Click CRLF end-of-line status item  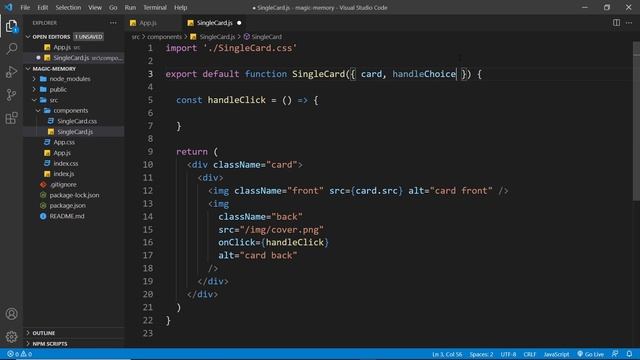(x=529, y=354)
